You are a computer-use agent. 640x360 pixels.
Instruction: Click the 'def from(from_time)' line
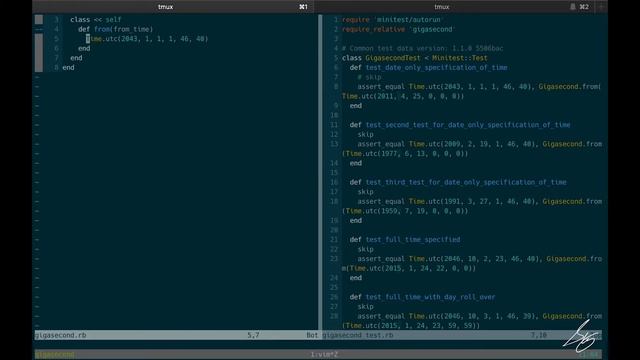click(x=116, y=29)
